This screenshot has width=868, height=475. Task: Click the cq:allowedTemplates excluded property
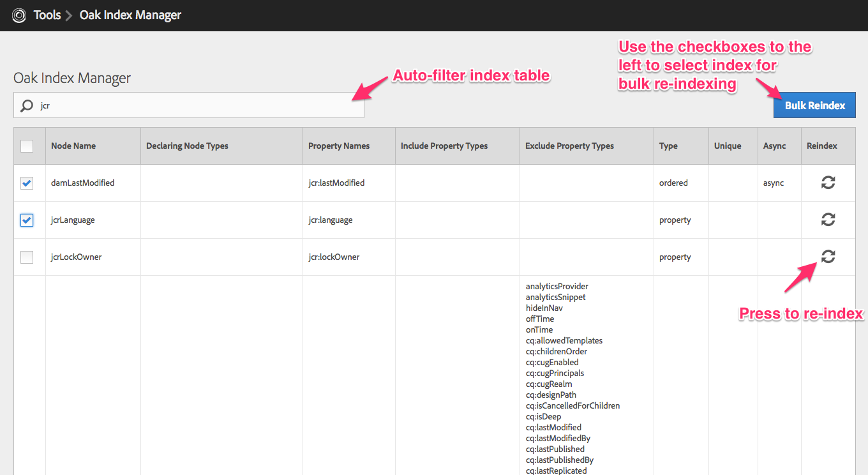564,340
